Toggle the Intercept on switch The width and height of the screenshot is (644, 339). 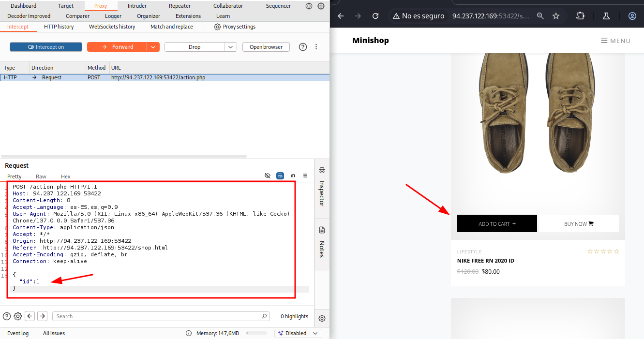[46, 47]
